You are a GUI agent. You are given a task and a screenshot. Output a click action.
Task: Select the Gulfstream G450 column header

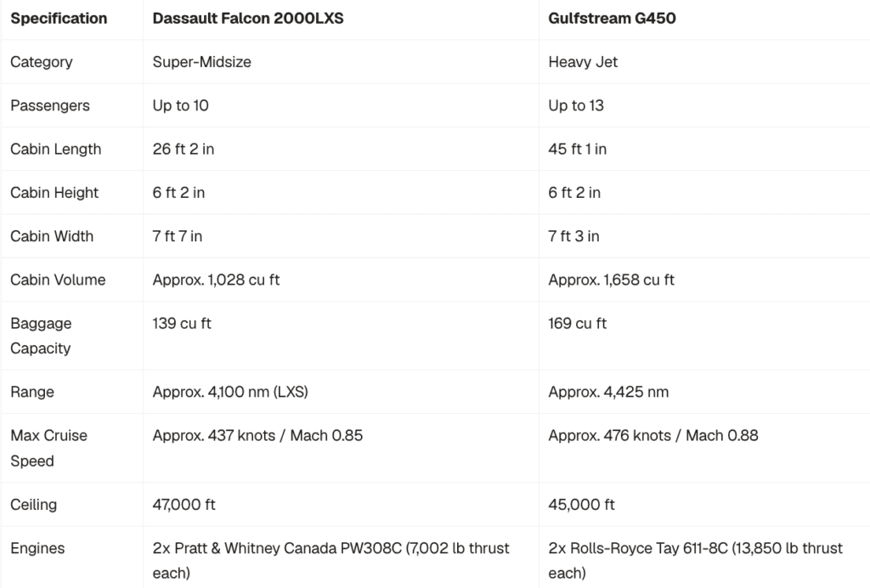pos(612,19)
